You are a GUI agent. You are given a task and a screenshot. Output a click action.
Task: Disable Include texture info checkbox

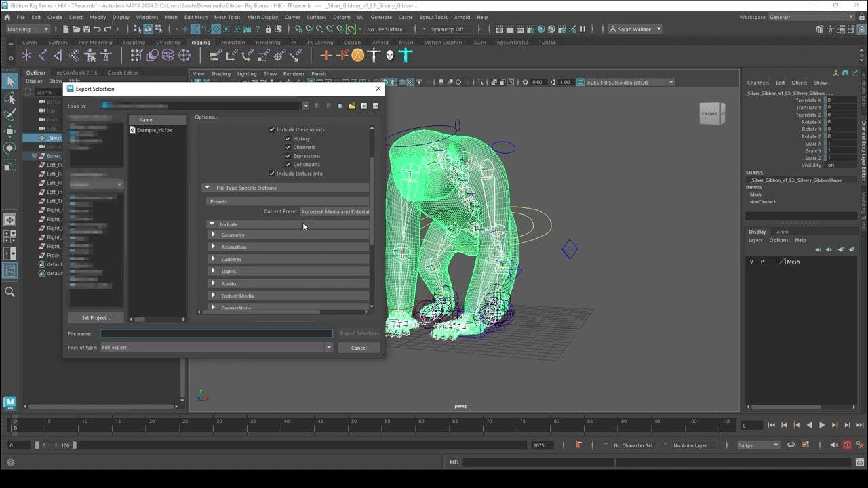tap(272, 174)
